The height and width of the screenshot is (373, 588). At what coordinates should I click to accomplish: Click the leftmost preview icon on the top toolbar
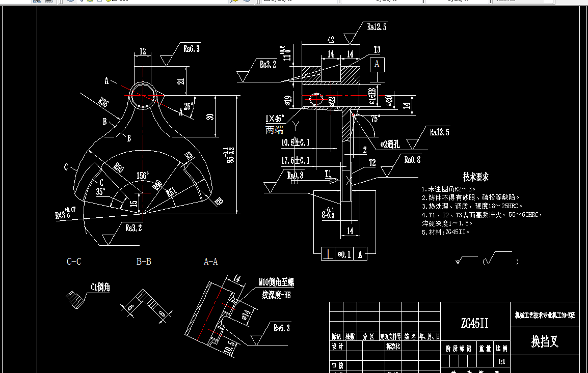pyautogui.click(x=38, y=2)
